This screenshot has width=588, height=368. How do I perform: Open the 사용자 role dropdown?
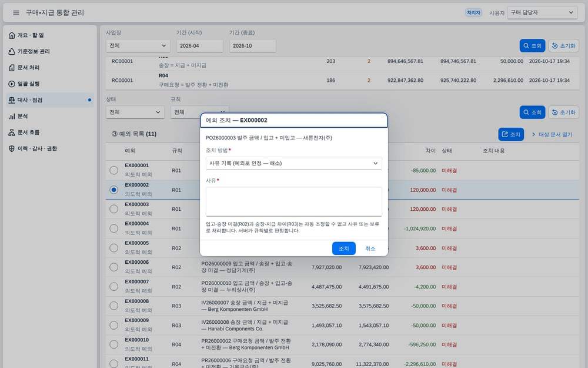(542, 12)
